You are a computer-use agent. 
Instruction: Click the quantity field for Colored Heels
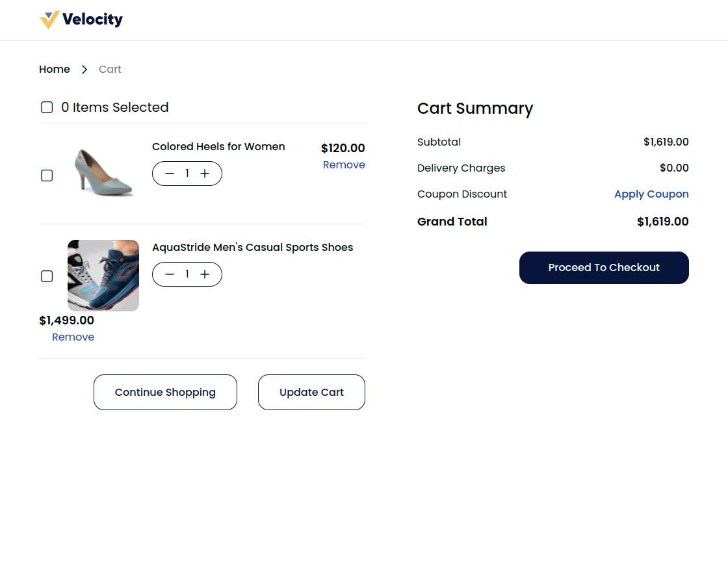coord(187,174)
